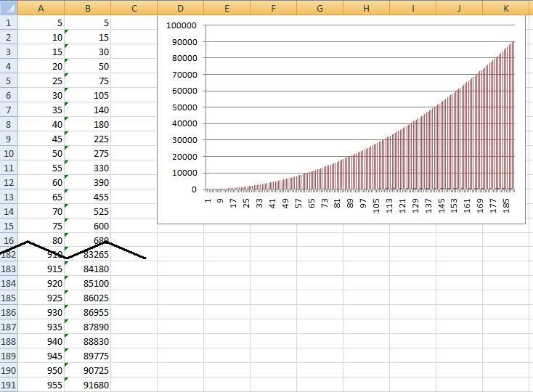
Task: Click cell B184 containing 85100
Action: [88, 283]
